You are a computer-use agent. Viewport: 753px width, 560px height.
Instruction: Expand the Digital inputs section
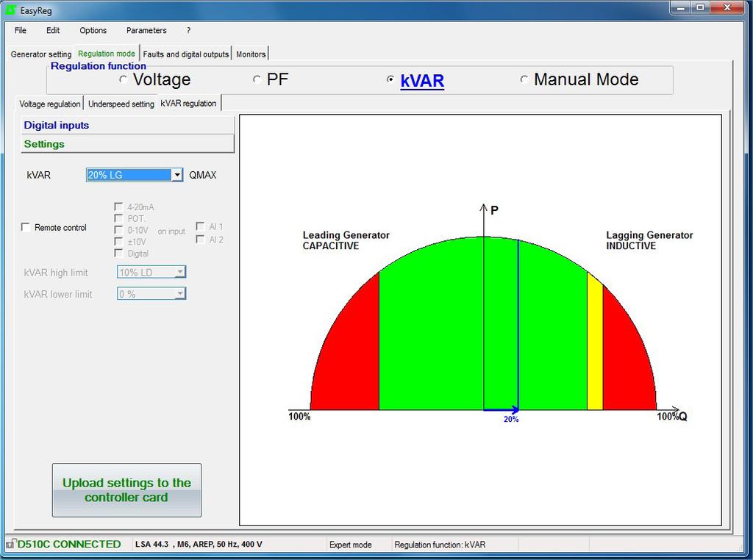(x=127, y=125)
